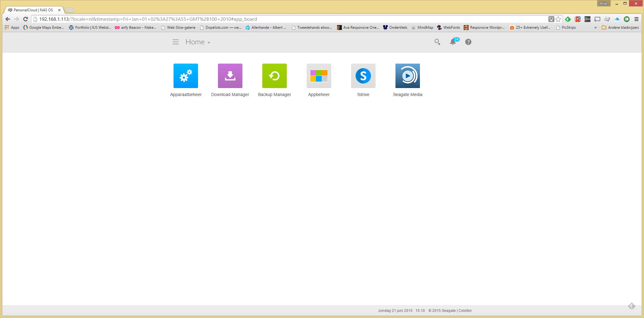Click the blue cloud extension icon

[x=617, y=19]
